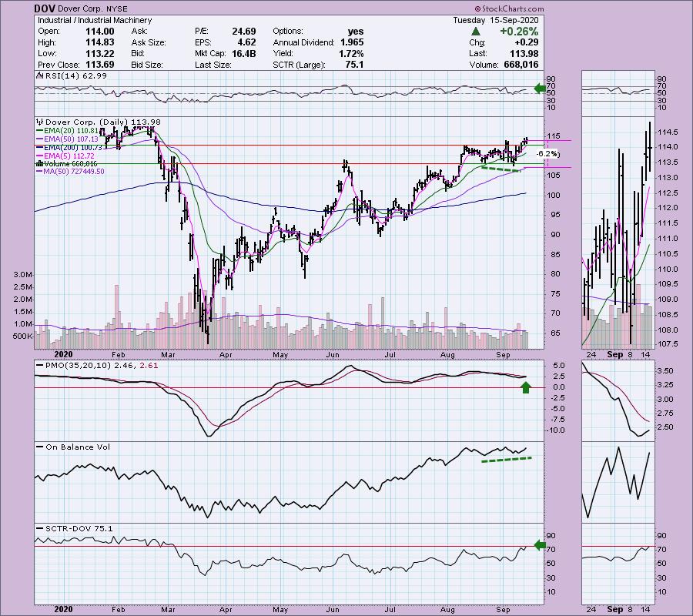
Task: Click the Last value 113.98 in the header
Action: [524, 53]
